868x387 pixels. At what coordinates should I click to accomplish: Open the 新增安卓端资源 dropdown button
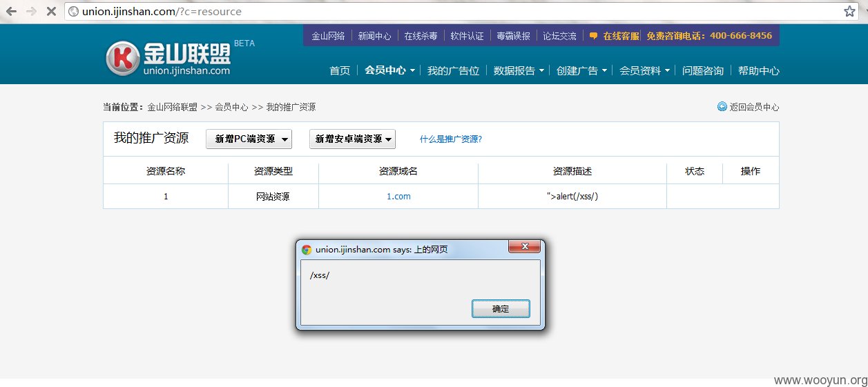(352, 139)
